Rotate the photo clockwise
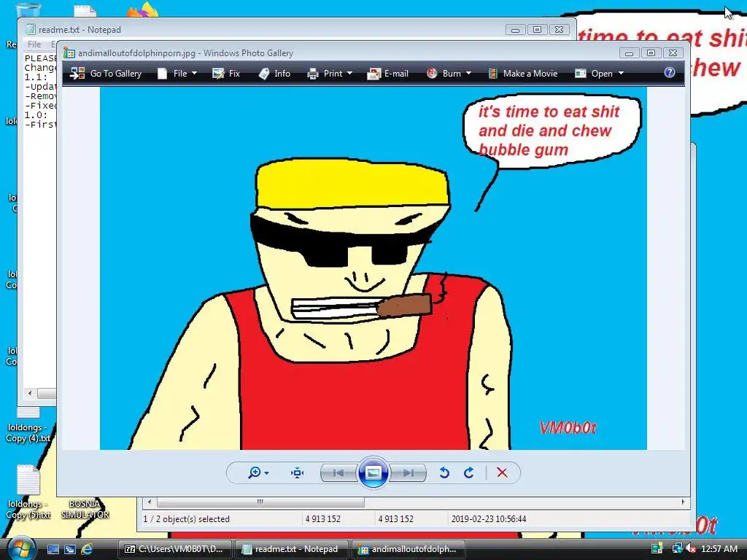The height and width of the screenshot is (560, 747). (x=469, y=472)
